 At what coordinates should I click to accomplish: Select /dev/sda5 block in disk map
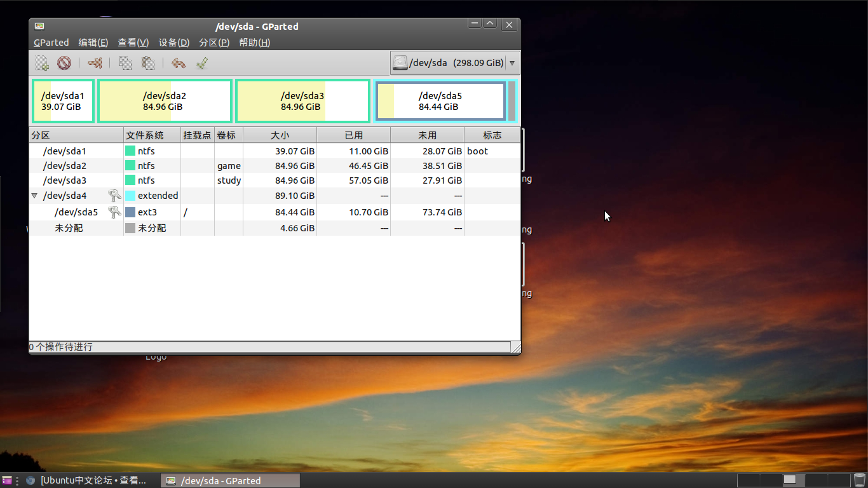[440, 101]
